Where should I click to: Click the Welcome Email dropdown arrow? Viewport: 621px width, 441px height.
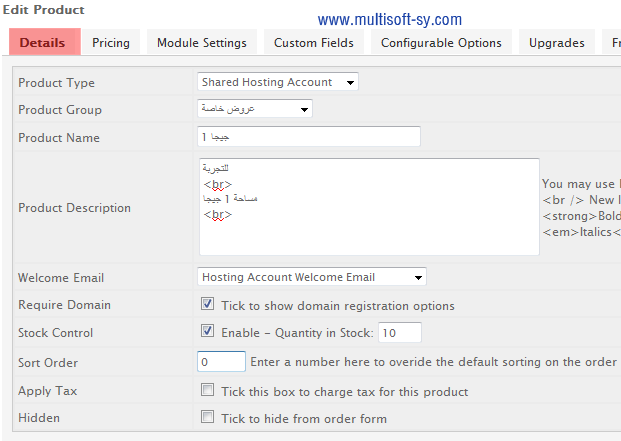418,278
